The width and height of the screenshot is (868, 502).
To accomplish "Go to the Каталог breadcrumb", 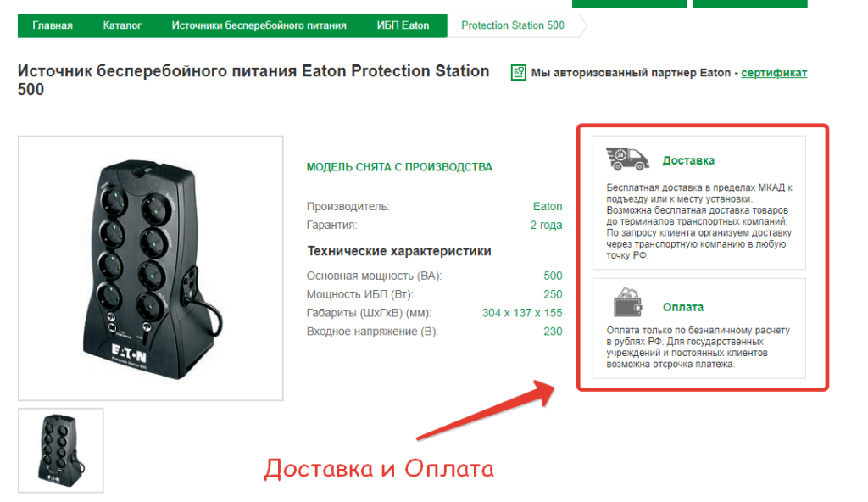I will click(122, 25).
